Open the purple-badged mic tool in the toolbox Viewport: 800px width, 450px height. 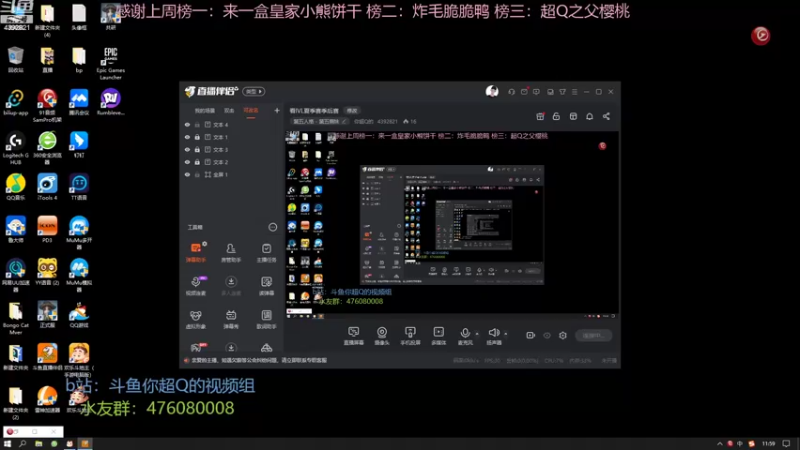click(x=195, y=285)
